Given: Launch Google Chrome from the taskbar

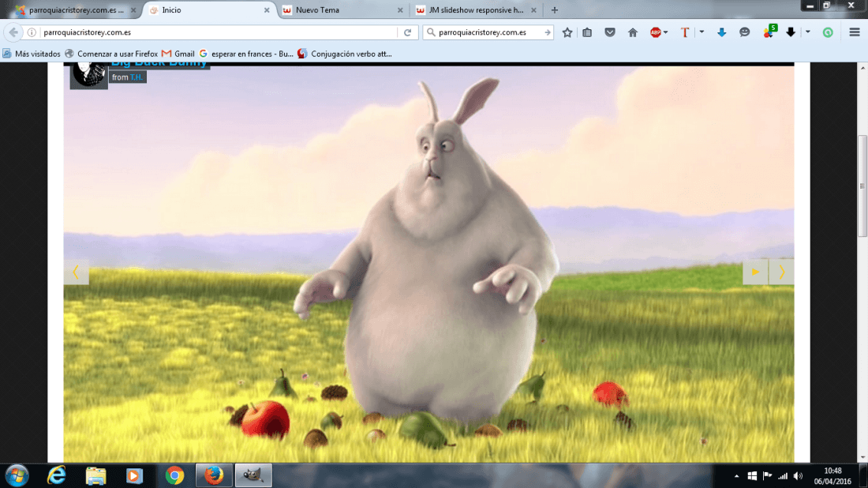Looking at the screenshot, I should coord(174,475).
